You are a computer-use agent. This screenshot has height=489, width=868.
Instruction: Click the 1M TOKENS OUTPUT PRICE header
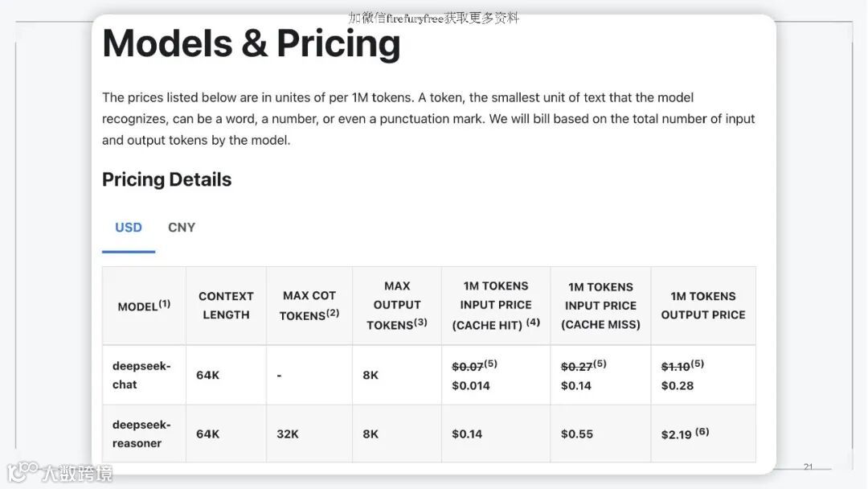coord(703,306)
